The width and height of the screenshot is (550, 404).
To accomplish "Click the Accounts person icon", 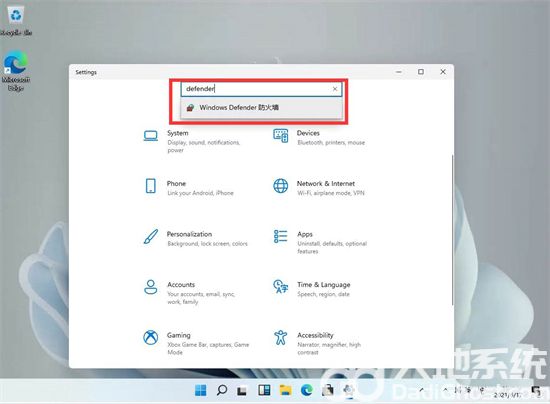I will pyautogui.click(x=151, y=287).
